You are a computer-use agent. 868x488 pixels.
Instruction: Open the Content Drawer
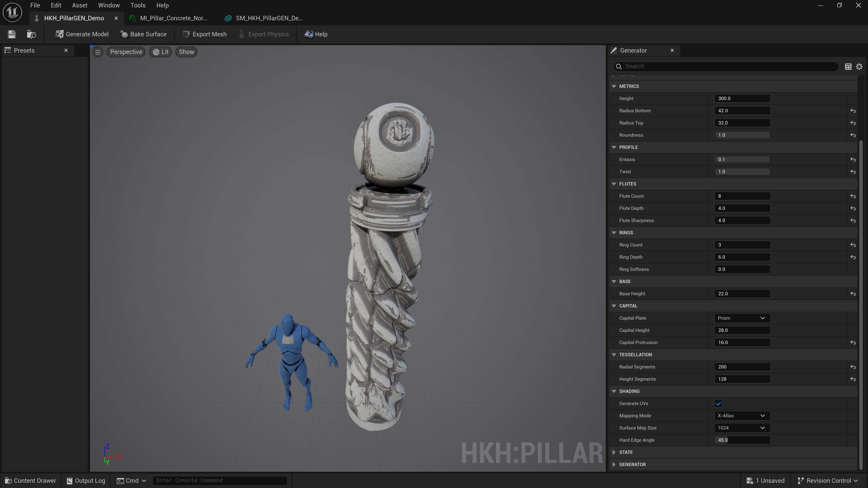[x=30, y=481]
